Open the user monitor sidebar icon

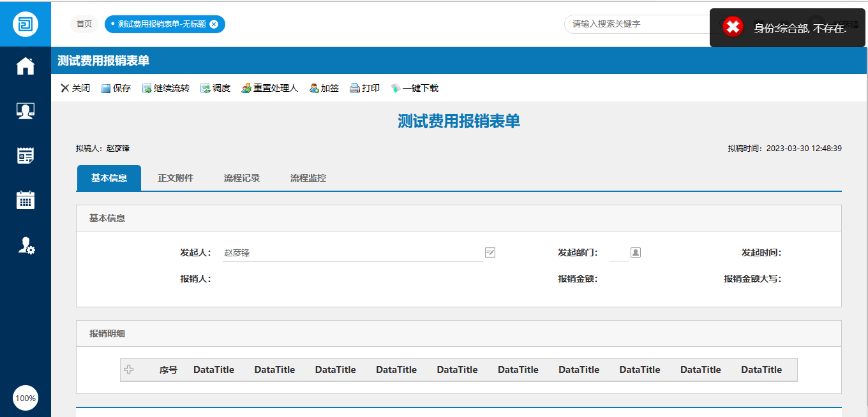coord(26,111)
